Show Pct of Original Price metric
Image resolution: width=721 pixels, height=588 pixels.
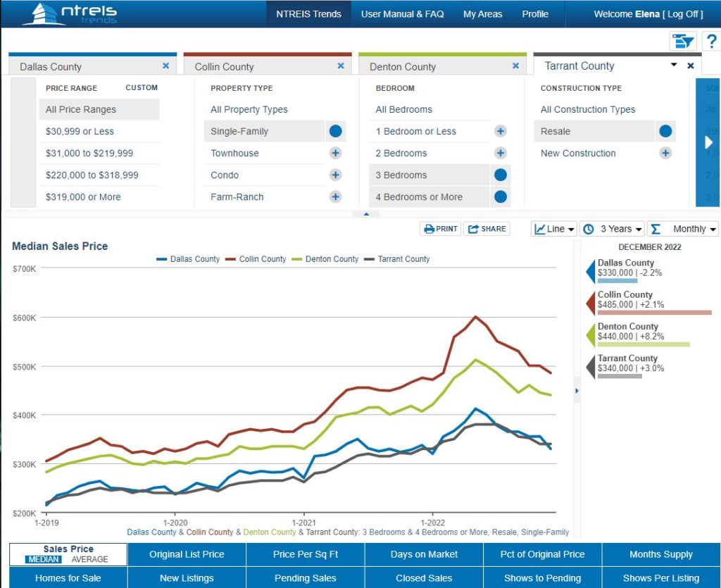[543, 554]
